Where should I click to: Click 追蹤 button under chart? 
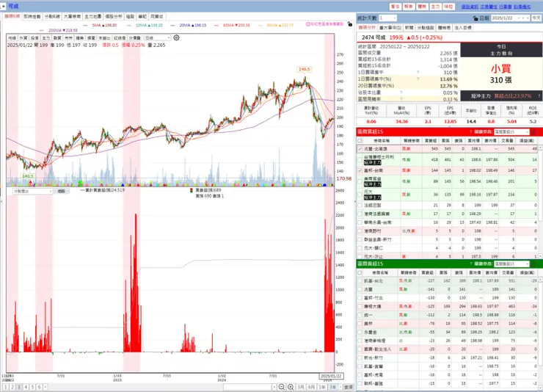[x=62, y=191]
